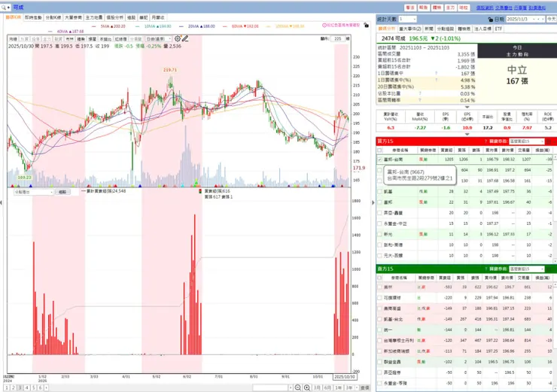Click help icon next to 區間周轉率

pyautogui.click(x=420, y=100)
